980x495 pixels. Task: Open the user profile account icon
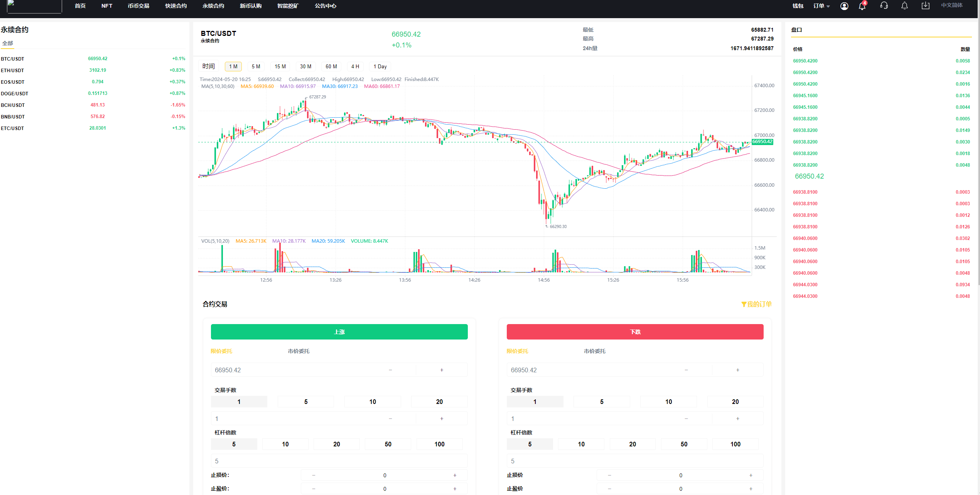pos(844,6)
